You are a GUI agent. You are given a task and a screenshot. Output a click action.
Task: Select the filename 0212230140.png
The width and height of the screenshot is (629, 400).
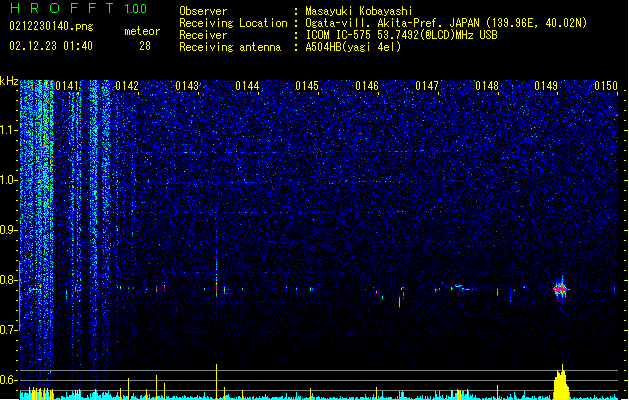[x=51, y=26]
